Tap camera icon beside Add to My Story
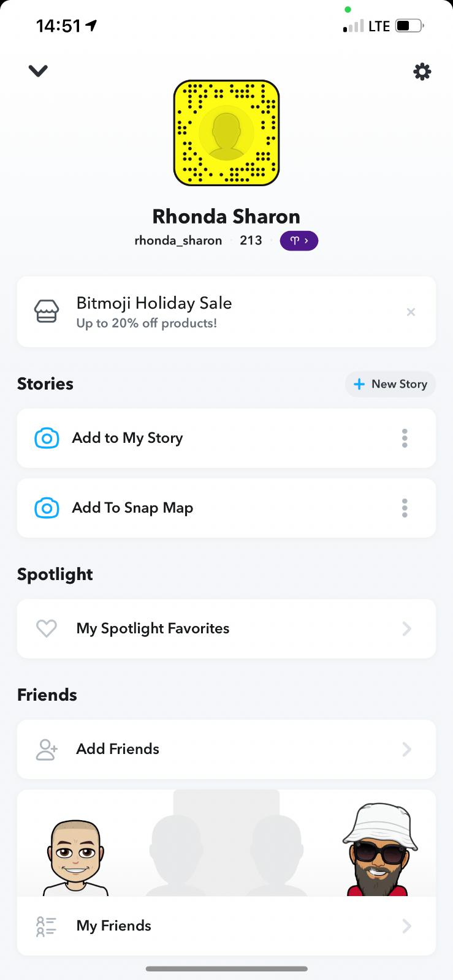 click(47, 438)
